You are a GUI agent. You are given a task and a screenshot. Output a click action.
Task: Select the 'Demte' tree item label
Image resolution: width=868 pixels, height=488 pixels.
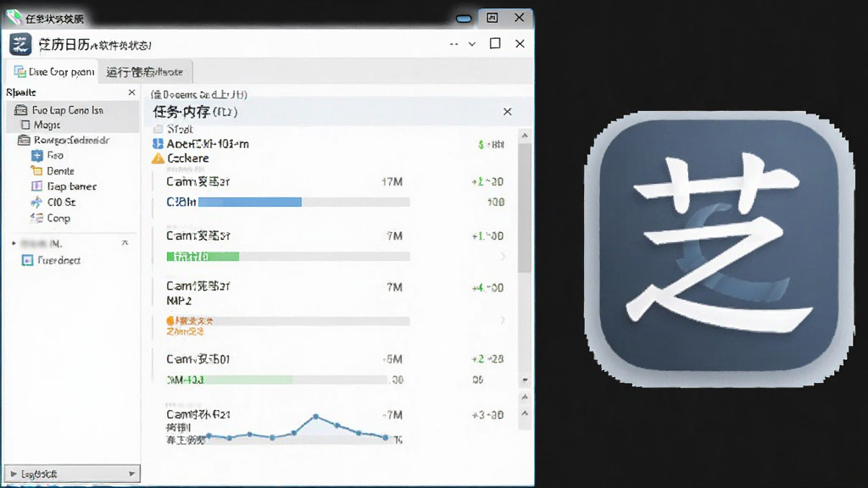tap(60, 171)
